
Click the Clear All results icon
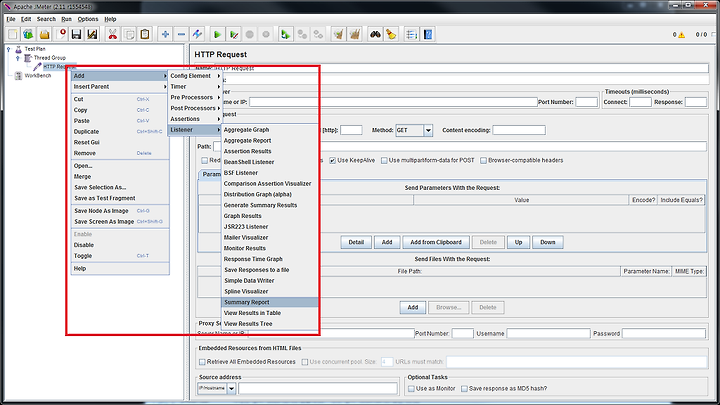(354, 34)
